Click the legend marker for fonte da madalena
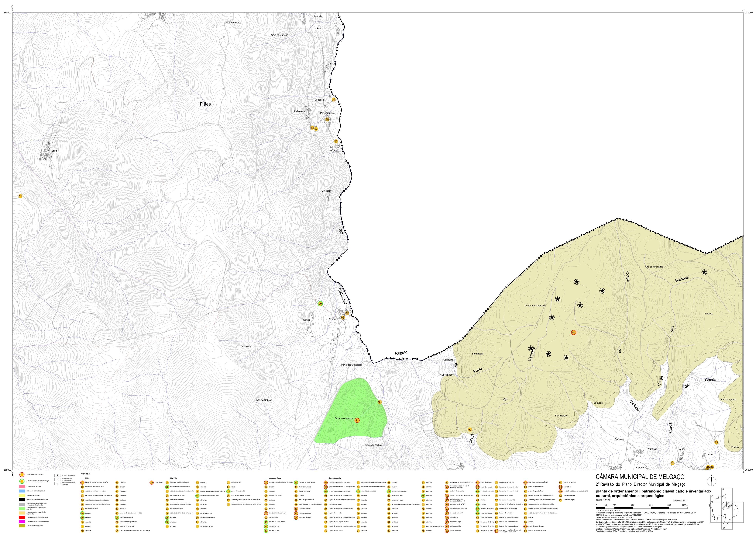The width and height of the screenshot is (756, 534). pyautogui.click(x=117, y=518)
